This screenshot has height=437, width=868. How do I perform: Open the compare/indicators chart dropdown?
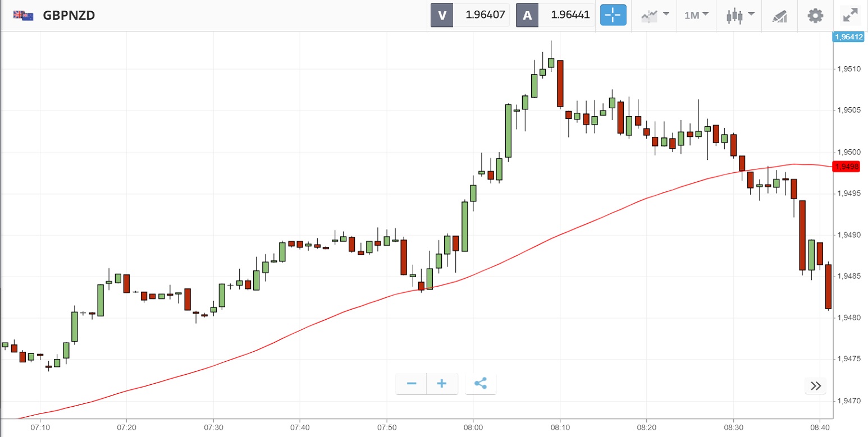[x=655, y=15]
